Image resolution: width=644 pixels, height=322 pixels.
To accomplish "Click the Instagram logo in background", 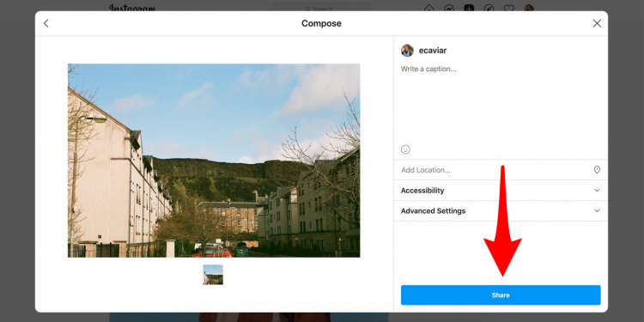I will coord(132,8).
